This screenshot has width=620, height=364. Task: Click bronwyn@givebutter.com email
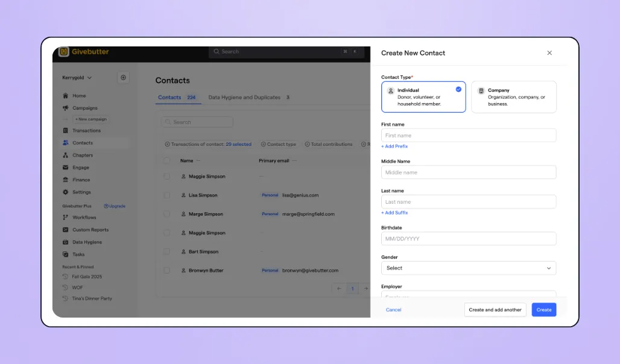coord(310,271)
